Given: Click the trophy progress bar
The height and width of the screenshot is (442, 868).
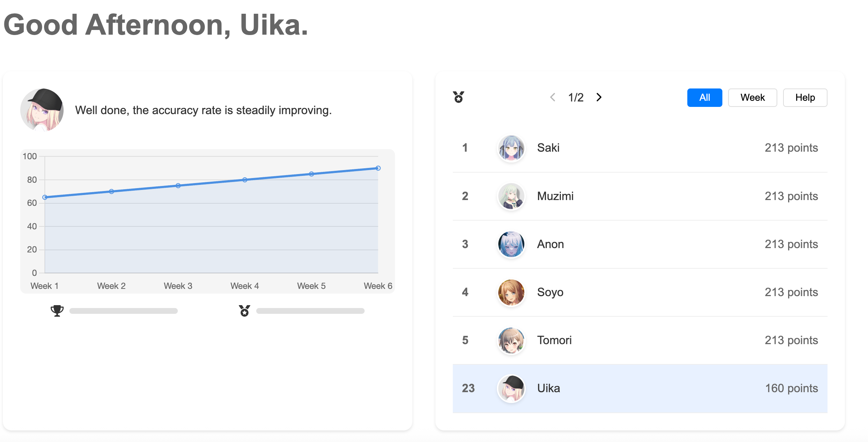Looking at the screenshot, I should [x=124, y=311].
